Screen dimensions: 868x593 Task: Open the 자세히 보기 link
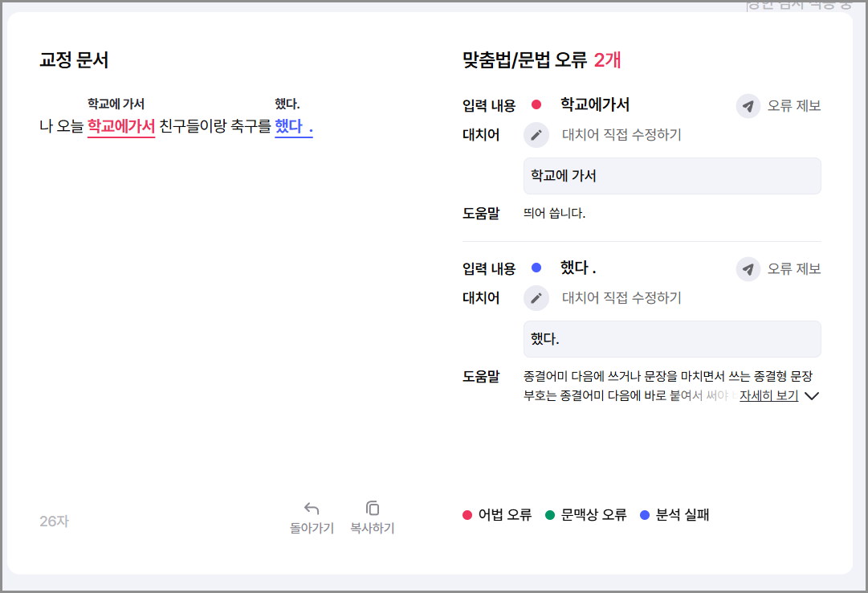click(x=767, y=395)
